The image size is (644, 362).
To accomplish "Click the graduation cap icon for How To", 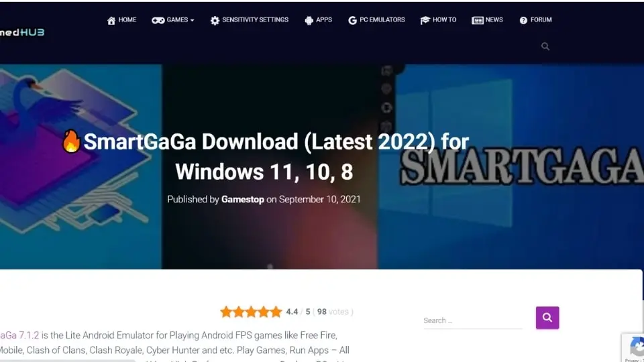I will [x=425, y=21].
